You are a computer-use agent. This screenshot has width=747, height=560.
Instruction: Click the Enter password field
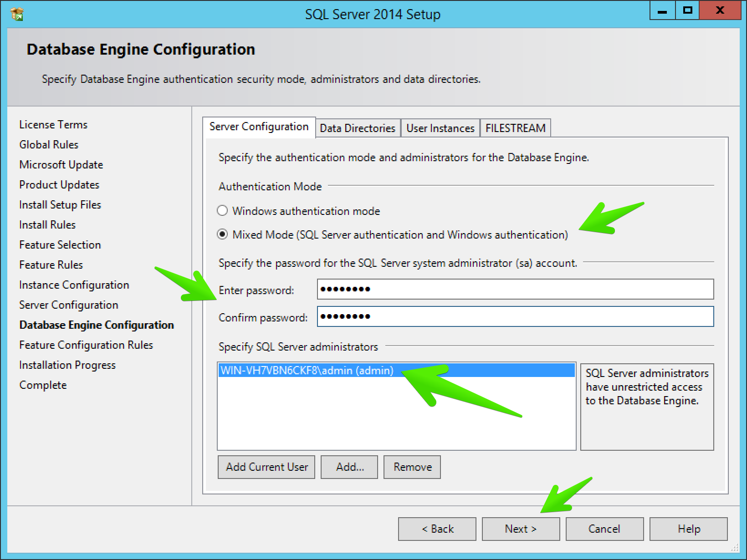point(515,289)
